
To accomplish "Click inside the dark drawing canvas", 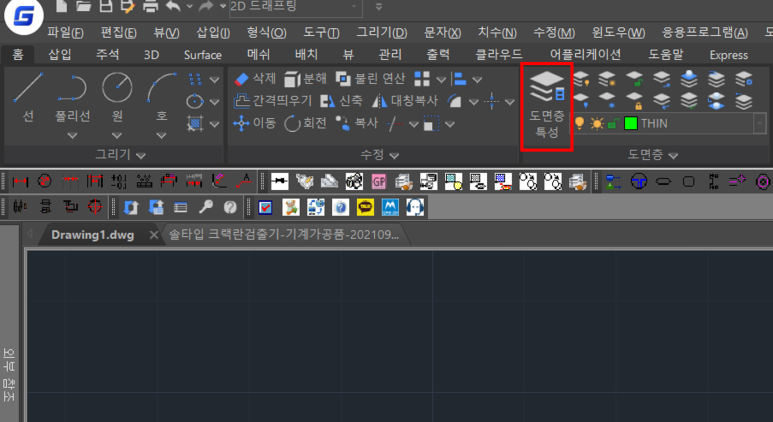I will [399, 336].
